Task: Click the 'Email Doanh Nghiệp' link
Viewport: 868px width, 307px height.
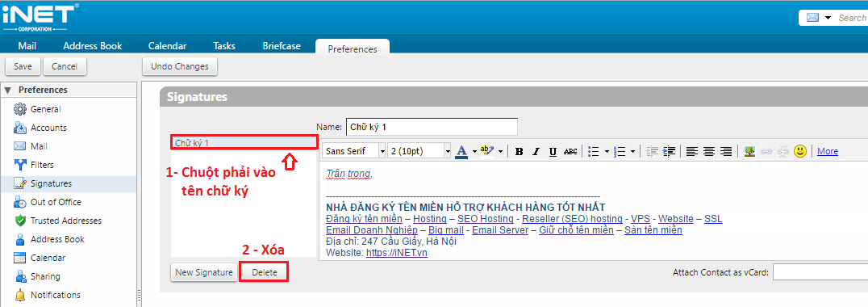Action: coord(372,230)
